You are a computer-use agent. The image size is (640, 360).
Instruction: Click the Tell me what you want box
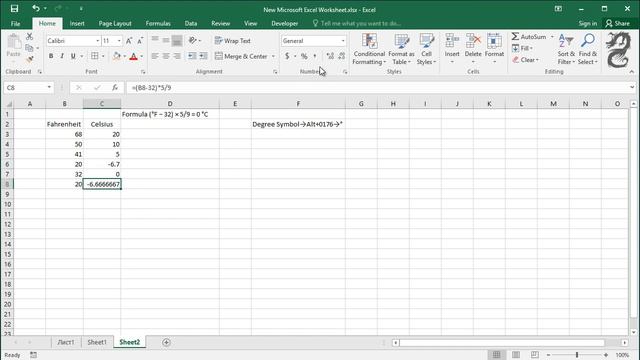tap(356, 23)
